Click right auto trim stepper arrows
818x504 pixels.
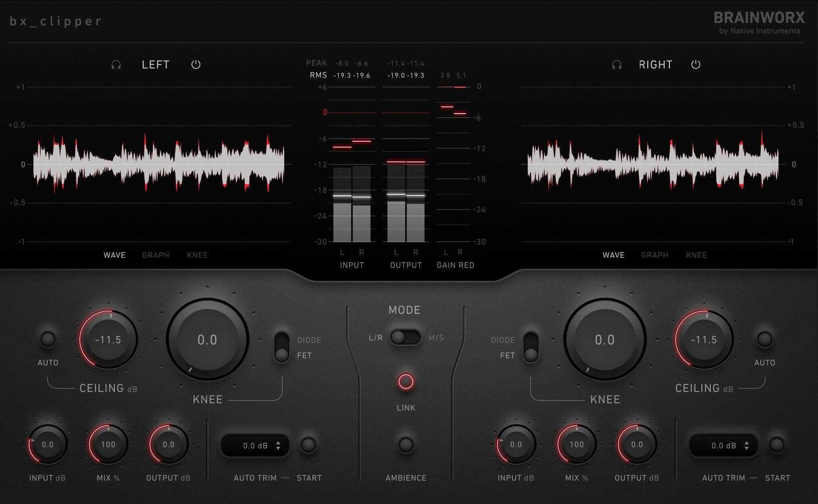[747, 446]
